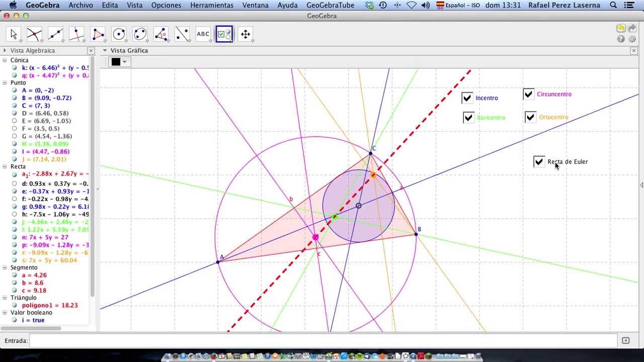Open Notification Center list icon

(628, 5)
